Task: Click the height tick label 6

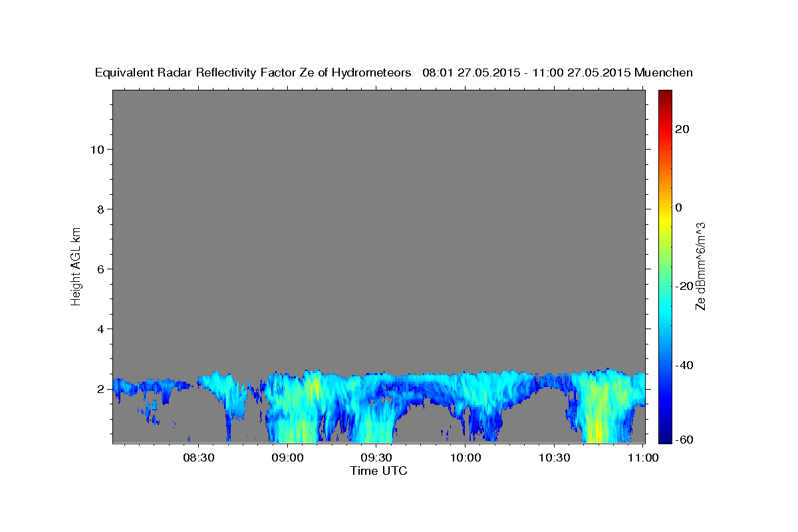Action: 99,269
